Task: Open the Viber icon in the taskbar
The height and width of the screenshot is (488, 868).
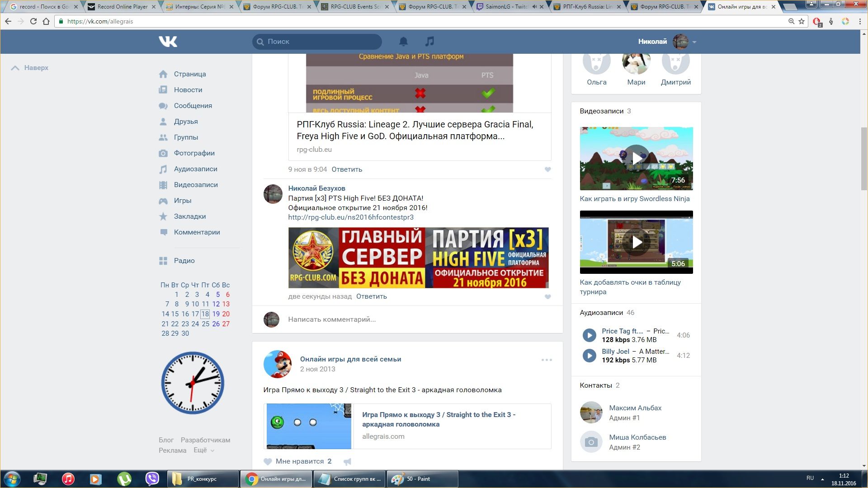Action: [x=152, y=479]
